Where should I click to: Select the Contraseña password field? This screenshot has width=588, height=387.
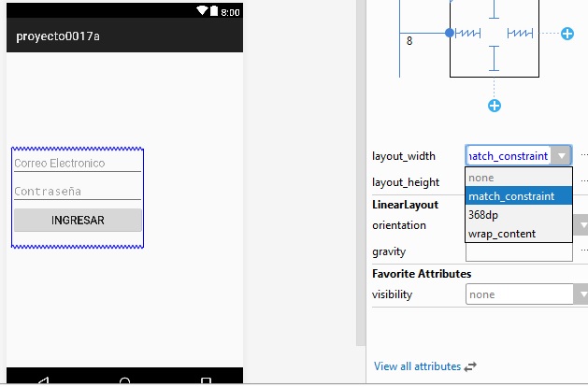point(78,191)
